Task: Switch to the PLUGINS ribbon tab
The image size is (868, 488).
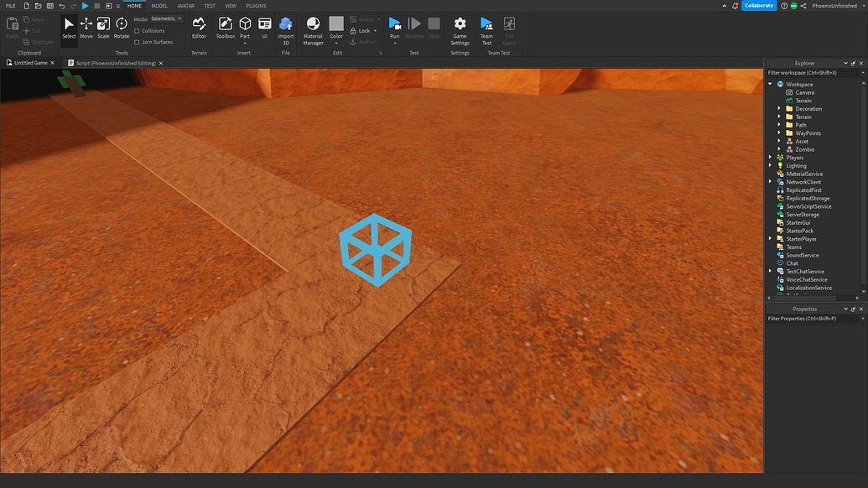Action: coord(256,6)
